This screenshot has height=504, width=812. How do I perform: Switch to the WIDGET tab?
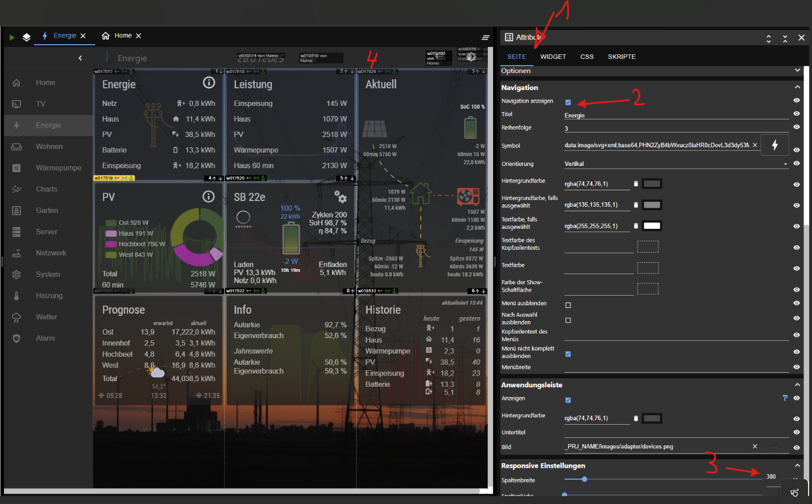(553, 57)
